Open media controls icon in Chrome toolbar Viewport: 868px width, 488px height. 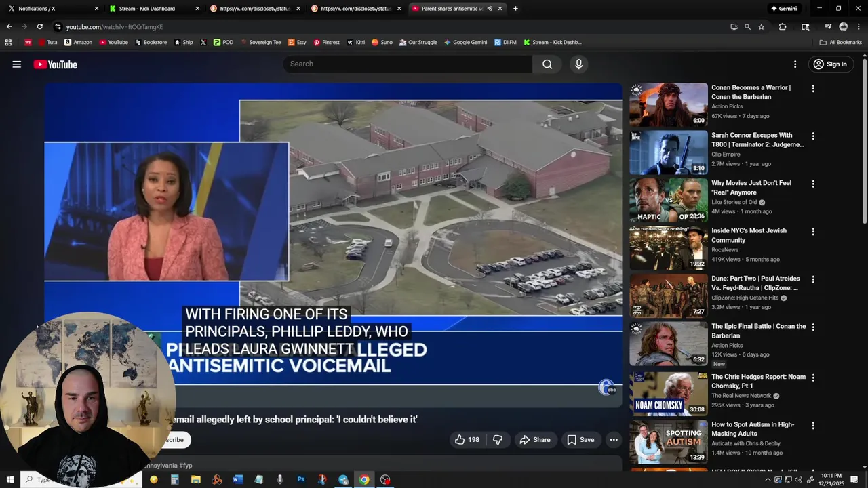pos(828,26)
